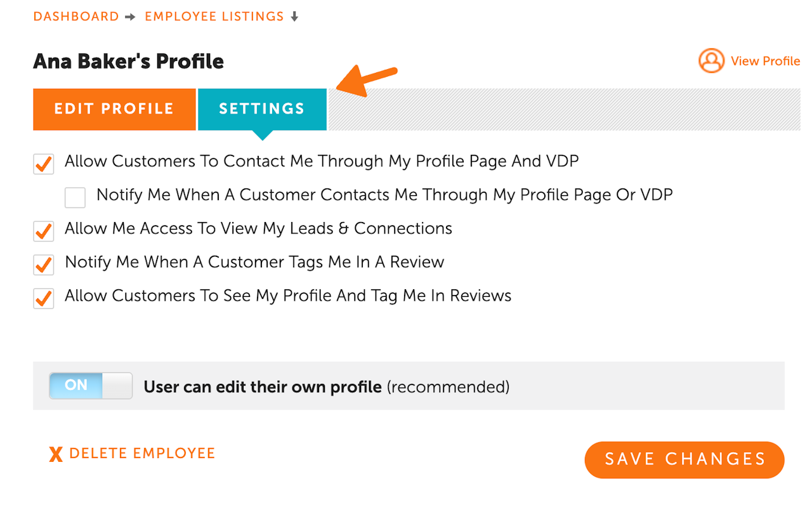
Task: Uncheck Notify Me When Customer Tags Me
Action: (x=43, y=265)
